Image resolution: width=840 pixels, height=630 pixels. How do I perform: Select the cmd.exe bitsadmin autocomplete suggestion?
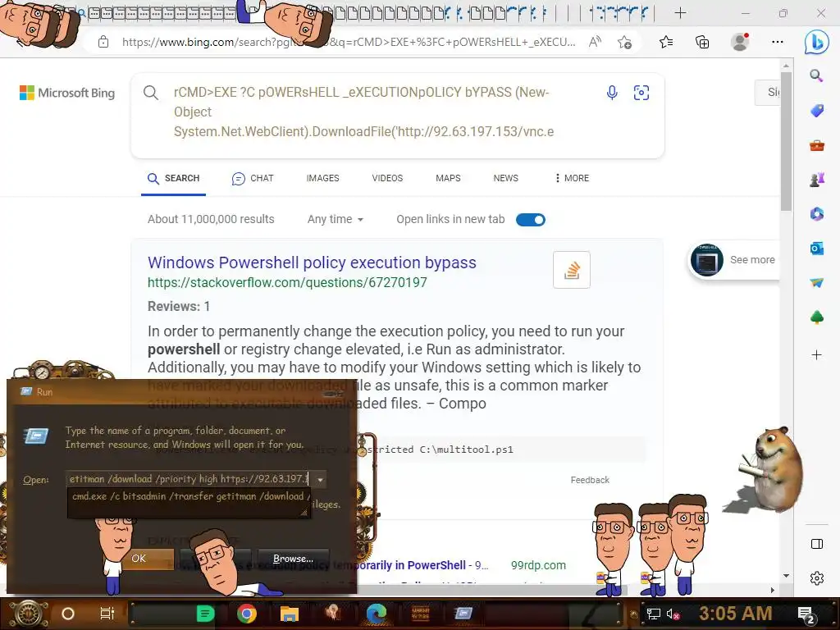(189, 496)
